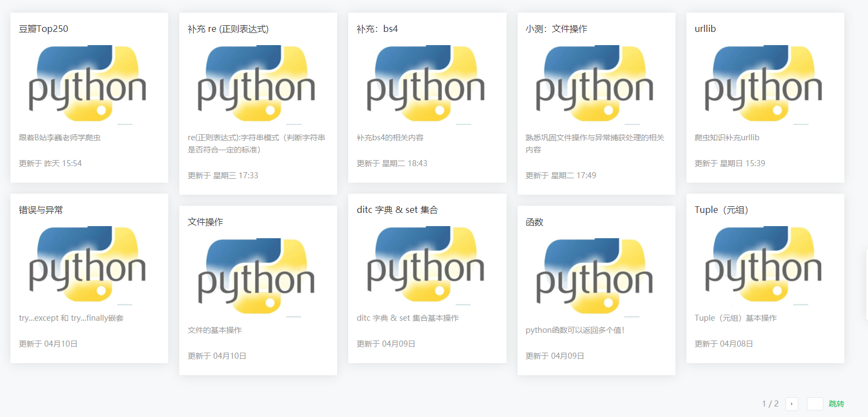
Task: Click timestamp 更新于 星期日 15:39
Action: coord(730,163)
